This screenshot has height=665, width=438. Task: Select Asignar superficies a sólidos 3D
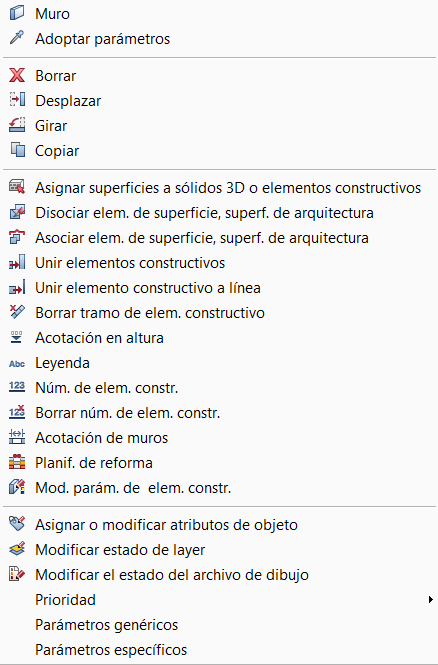click(x=219, y=187)
